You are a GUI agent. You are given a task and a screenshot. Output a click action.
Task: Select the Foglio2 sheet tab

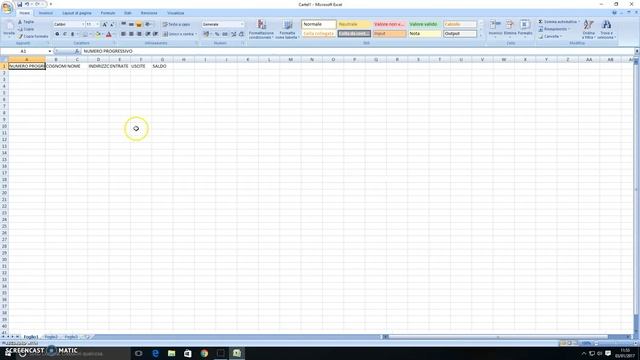coord(51,337)
